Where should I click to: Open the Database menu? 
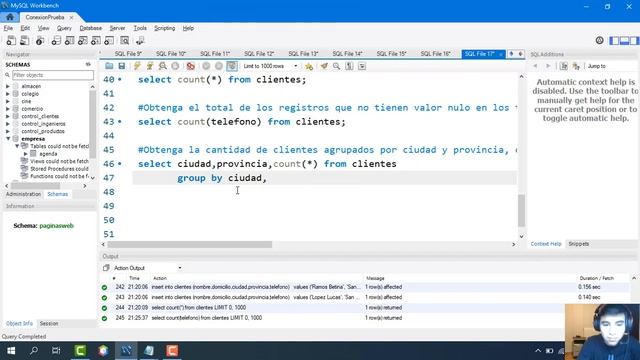91,28
